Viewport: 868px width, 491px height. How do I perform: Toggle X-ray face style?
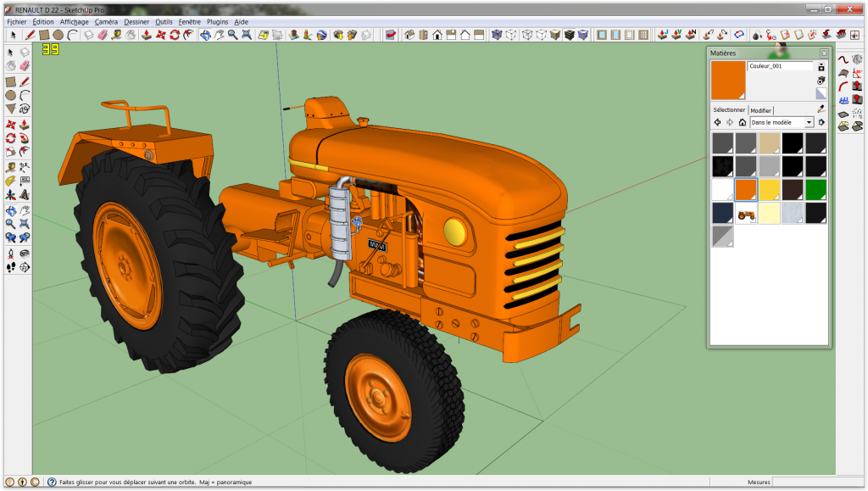click(497, 35)
